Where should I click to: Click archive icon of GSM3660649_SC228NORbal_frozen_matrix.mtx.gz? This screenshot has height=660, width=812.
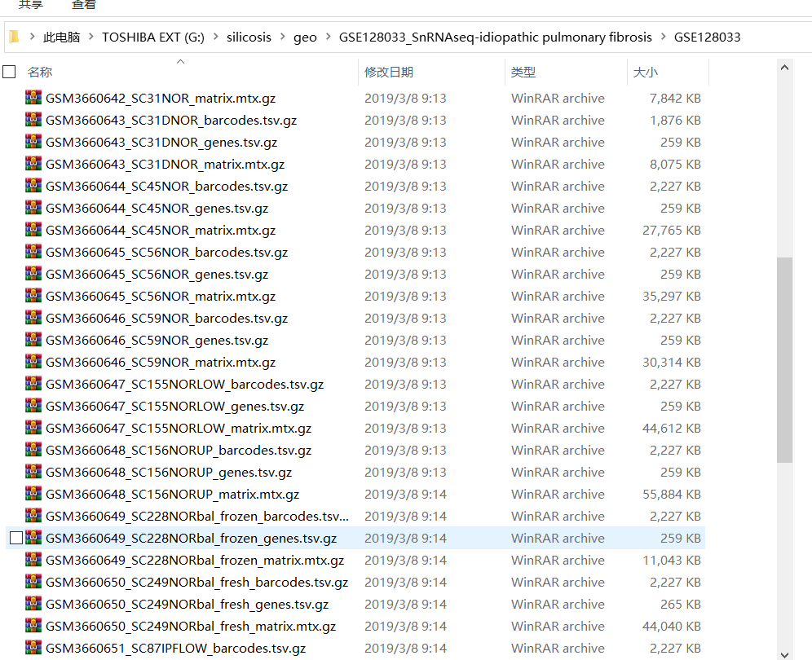[x=33, y=559]
